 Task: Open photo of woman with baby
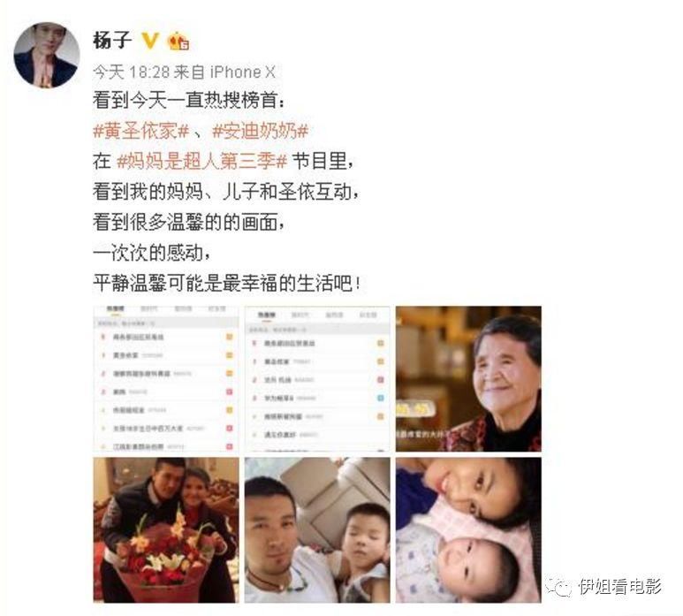[468, 529]
